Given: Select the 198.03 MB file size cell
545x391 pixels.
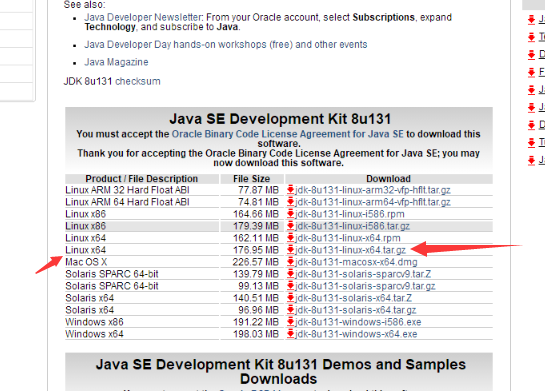Looking at the screenshot, I should 252,334.
